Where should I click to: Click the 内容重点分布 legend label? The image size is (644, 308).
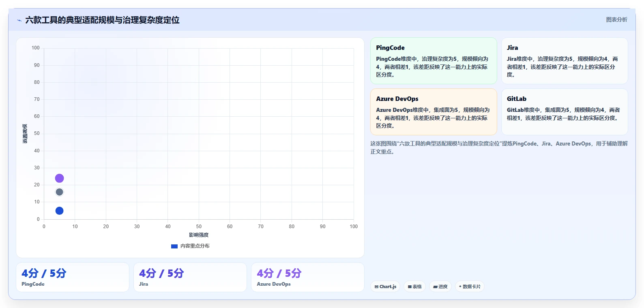click(195, 246)
